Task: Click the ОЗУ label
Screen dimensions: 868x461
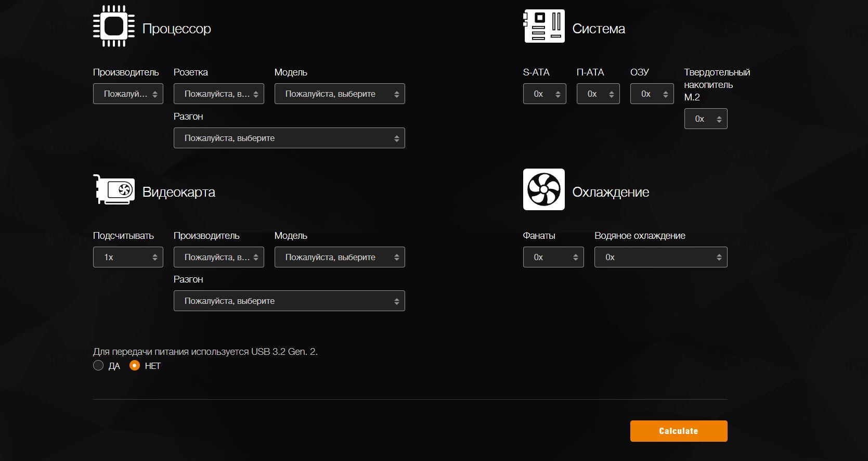Action: 640,72
